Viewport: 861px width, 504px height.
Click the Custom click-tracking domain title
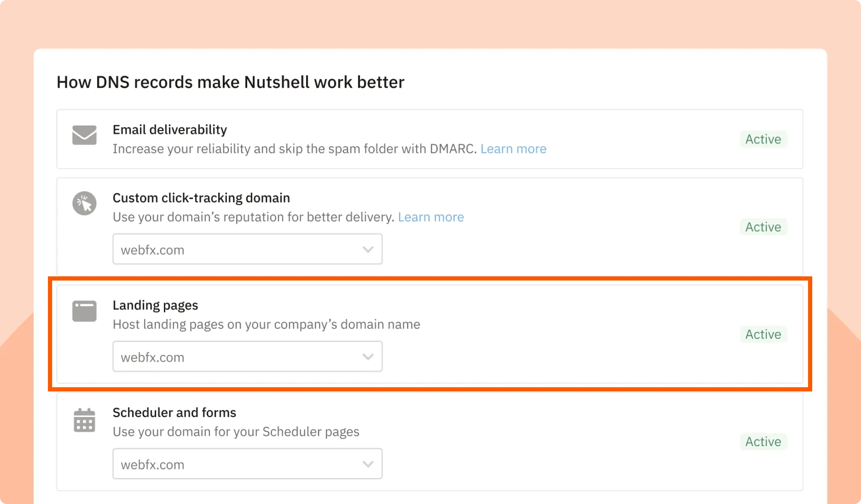coord(201,197)
